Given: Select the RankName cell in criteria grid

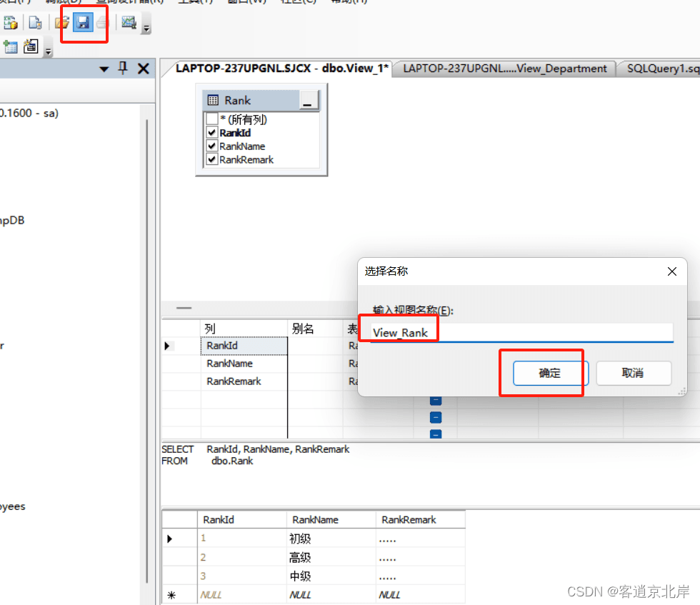Looking at the screenshot, I should point(244,364).
